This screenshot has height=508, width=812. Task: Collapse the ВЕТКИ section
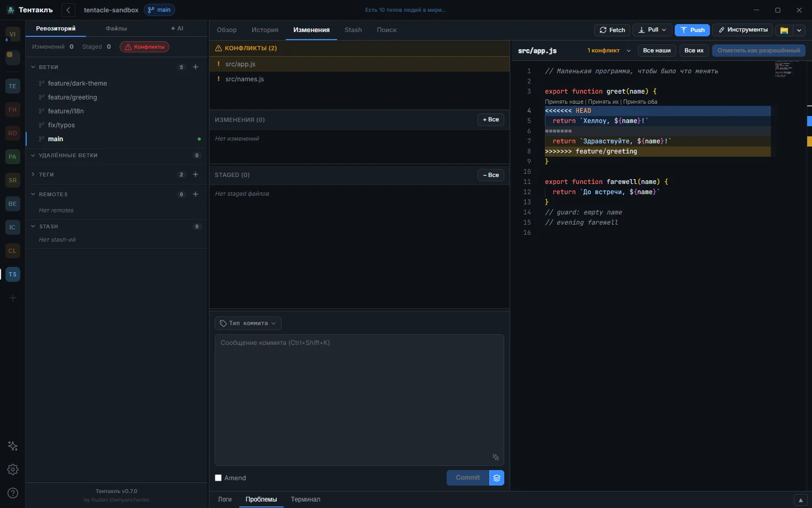(x=33, y=67)
